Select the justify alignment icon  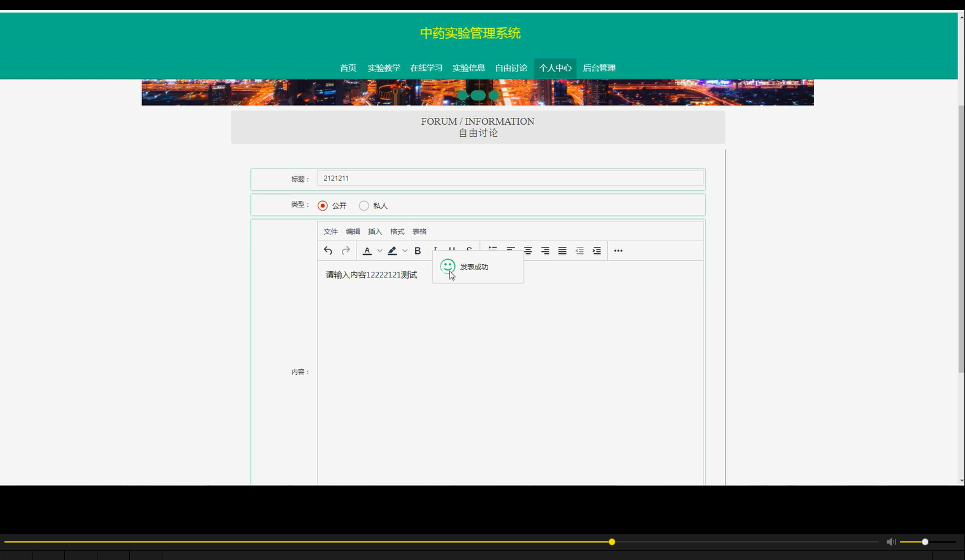pyautogui.click(x=562, y=250)
